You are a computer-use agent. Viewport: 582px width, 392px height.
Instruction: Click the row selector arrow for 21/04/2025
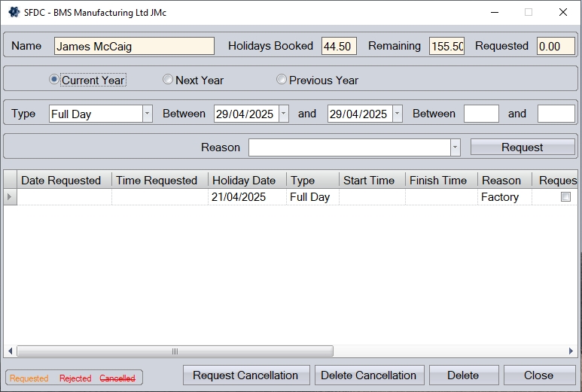[10, 197]
